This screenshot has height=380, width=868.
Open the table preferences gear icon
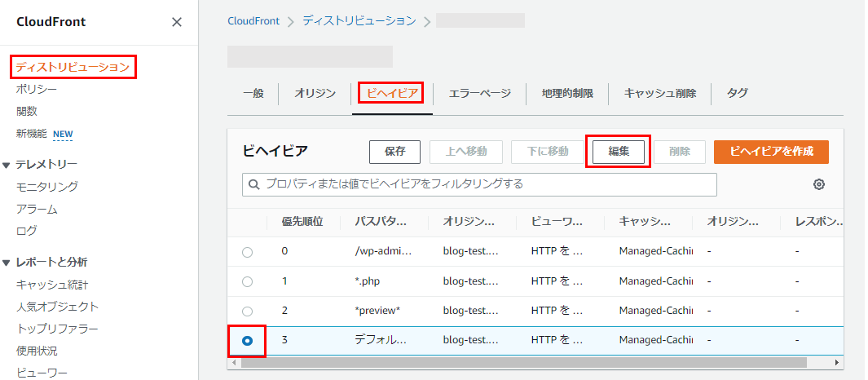[x=819, y=184]
